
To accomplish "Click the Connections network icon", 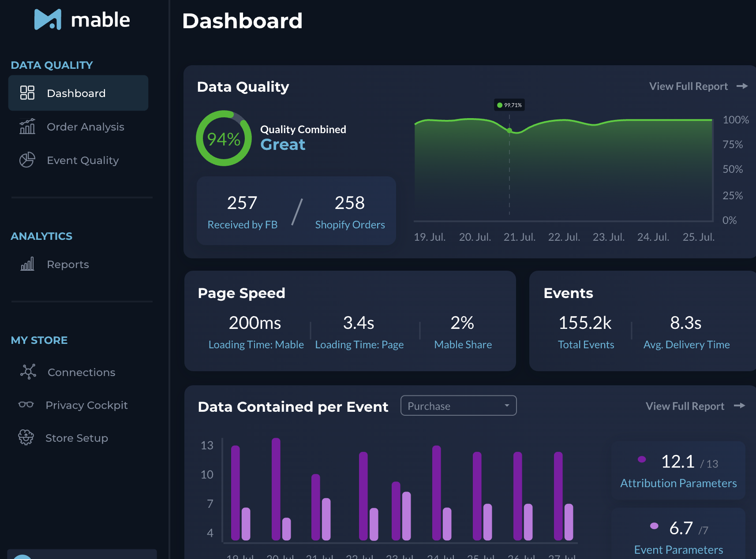I will click(28, 372).
